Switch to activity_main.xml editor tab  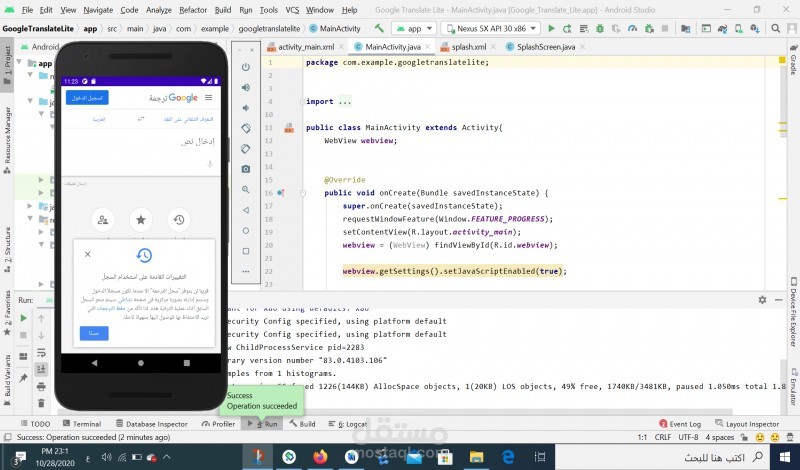click(x=306, y=47)
